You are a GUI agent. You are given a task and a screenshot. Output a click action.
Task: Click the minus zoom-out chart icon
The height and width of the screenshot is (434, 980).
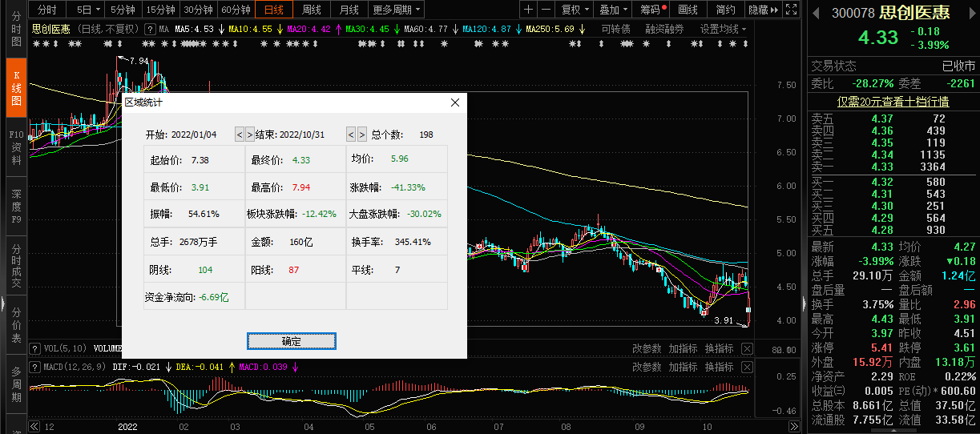(546, 10)
